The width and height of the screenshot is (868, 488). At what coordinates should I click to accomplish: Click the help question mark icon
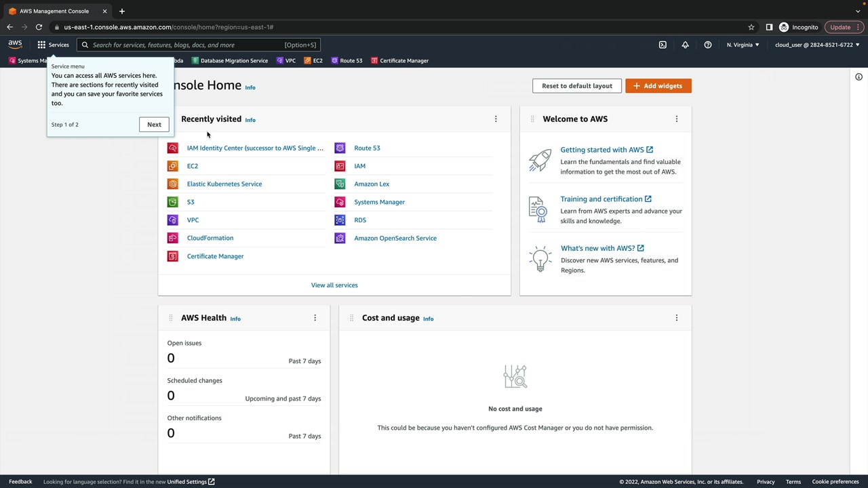[707, 45]
